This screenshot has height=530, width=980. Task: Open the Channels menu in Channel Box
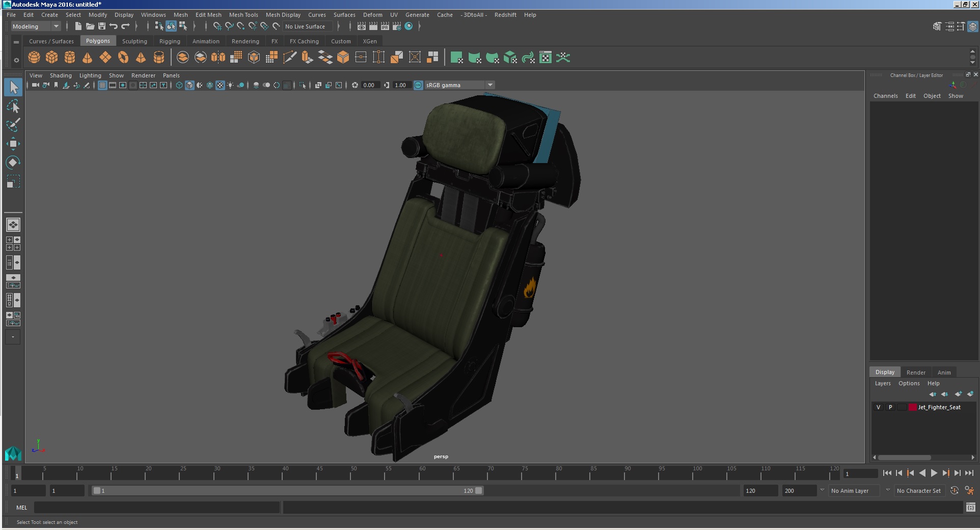[886, 96]
